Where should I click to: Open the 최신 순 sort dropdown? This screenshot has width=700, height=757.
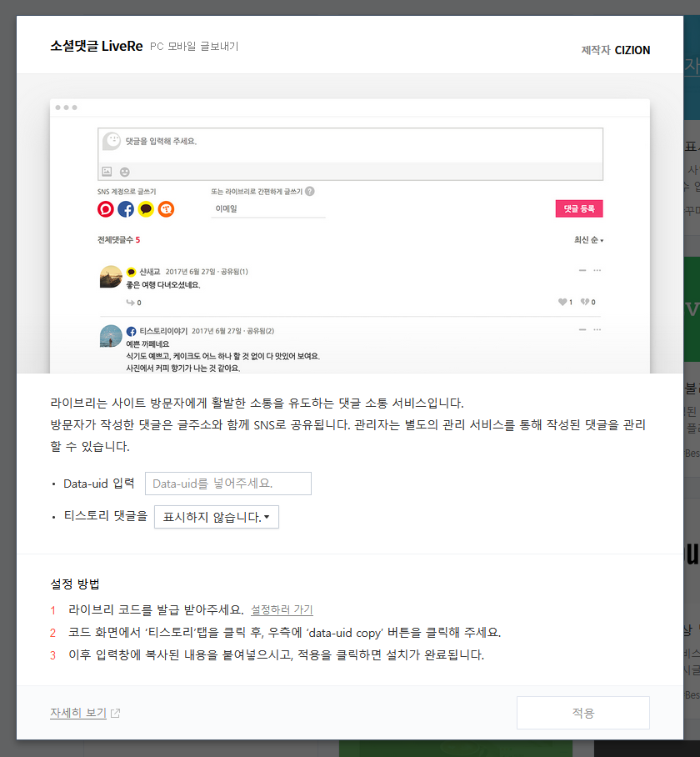[x=588, y=240]
